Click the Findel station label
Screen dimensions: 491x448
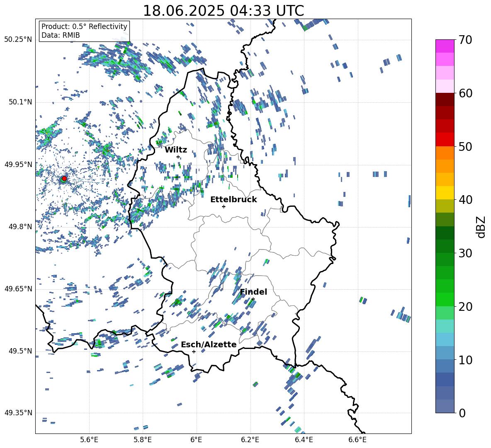pos(253,292)
